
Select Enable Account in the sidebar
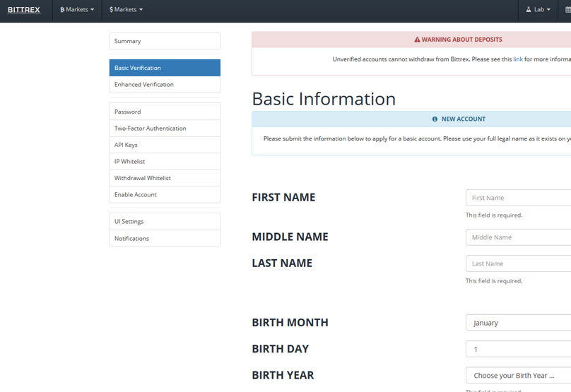pos(165,195)
